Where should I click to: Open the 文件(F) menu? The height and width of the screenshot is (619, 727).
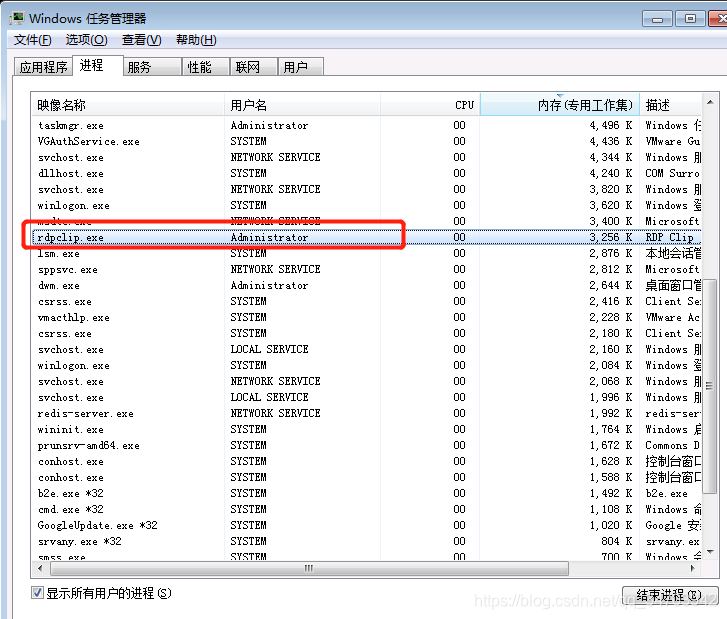(x=32, y=40)
